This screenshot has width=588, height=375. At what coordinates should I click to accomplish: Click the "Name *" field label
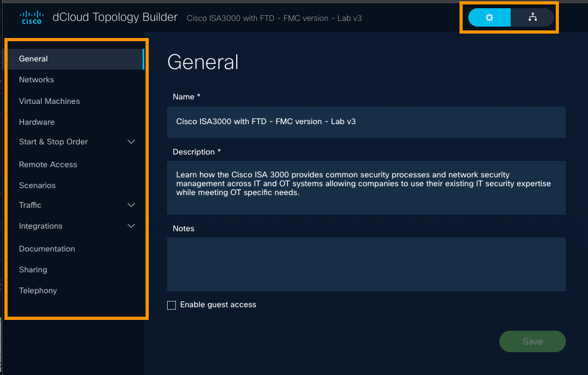pyautogui.click(x=186, y=97)
